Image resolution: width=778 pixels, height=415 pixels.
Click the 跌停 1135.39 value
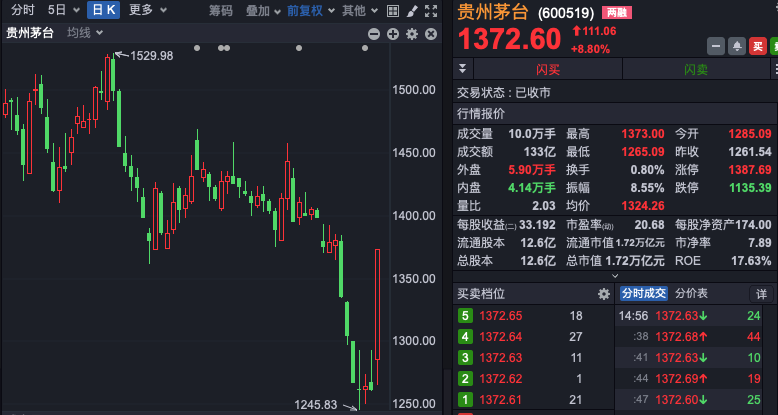click(x=750, y=188)
